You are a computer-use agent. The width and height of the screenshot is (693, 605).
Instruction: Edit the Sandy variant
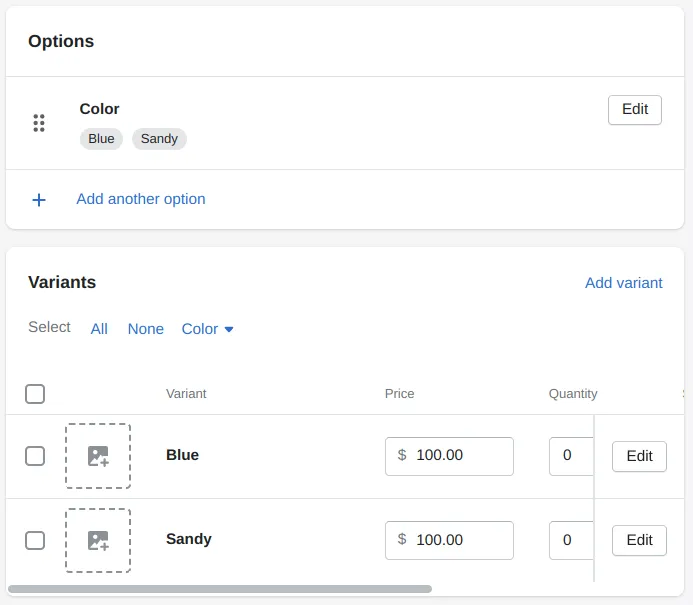pos(638,541)
